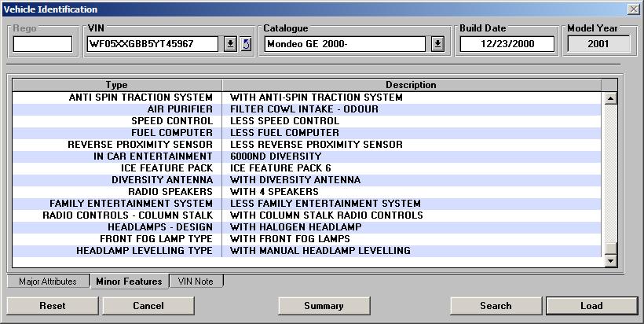Open the VIN history dropdown arrow
Image resolution: width=644 pixels, height=324 pixels.
click(x=230, y=44)
